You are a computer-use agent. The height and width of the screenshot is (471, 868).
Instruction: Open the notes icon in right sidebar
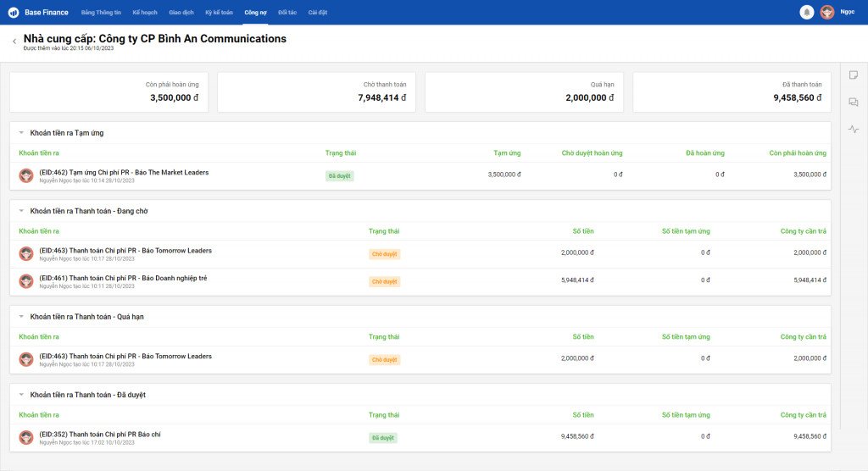(x=854, y=75)
